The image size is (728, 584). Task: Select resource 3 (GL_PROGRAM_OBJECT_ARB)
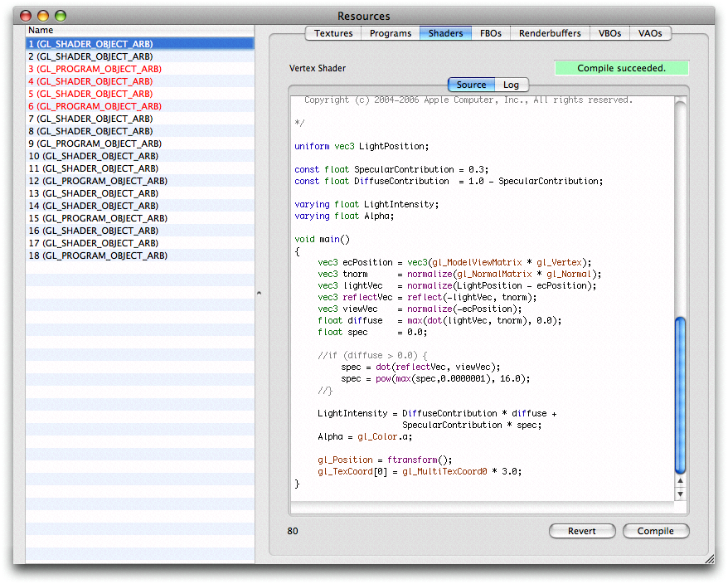(x=95, y=69)
